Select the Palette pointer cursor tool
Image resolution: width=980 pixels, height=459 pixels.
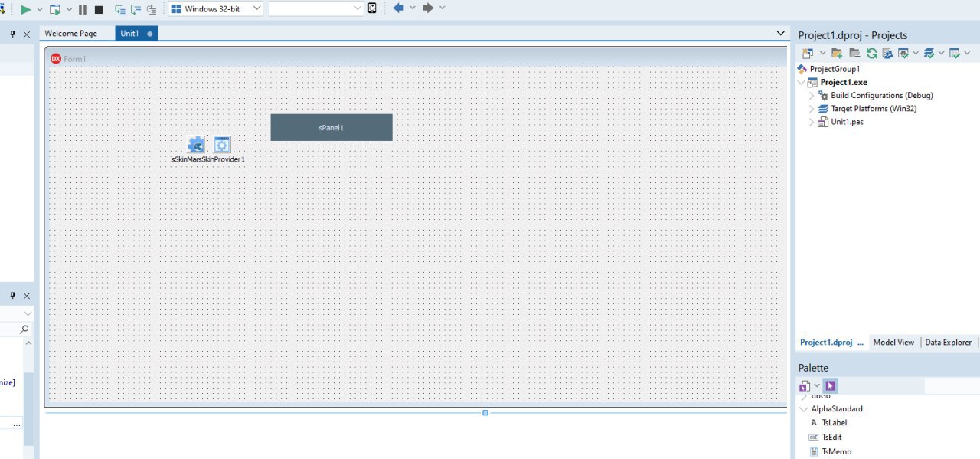[830, 385]
